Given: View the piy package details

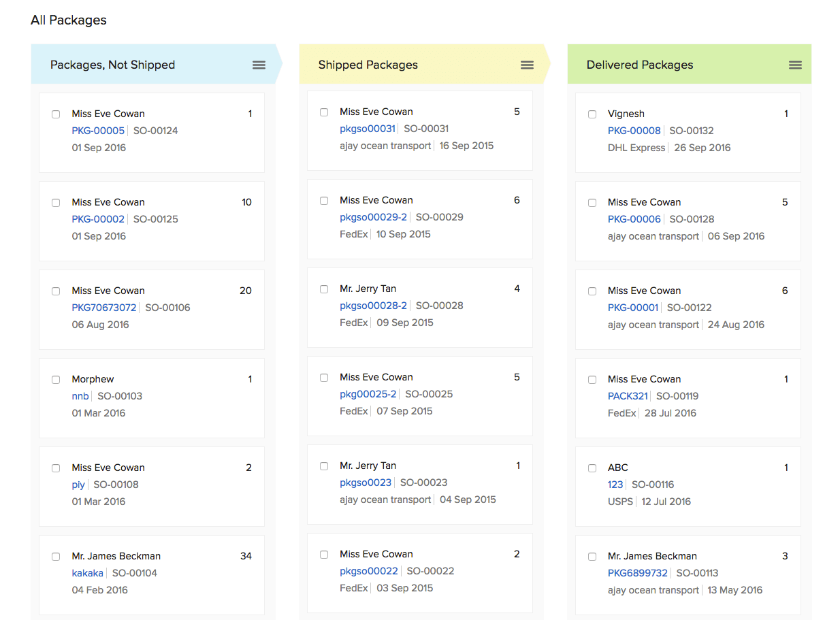Looking at the screenshot, I should coord(78,485).
